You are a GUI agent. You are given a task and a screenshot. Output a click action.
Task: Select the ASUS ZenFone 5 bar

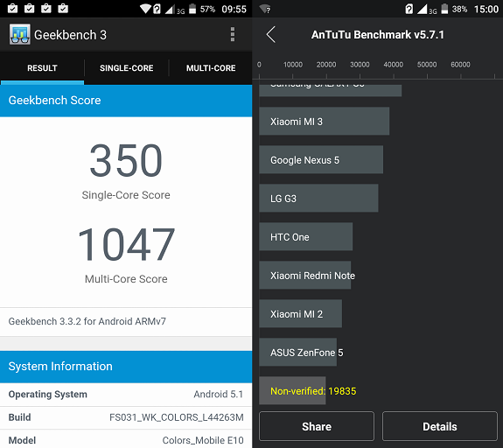(298, 352)
